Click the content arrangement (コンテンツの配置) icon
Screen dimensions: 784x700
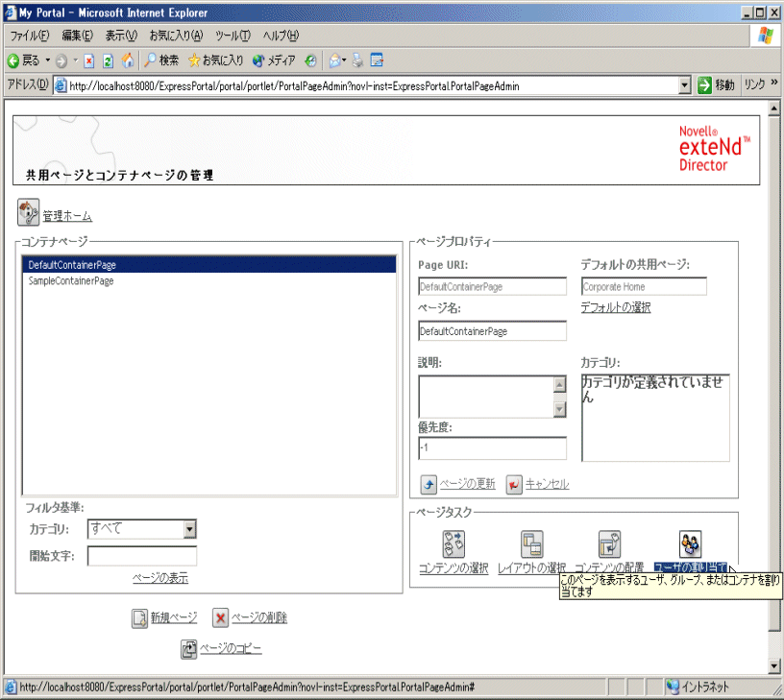pos(609,544)
